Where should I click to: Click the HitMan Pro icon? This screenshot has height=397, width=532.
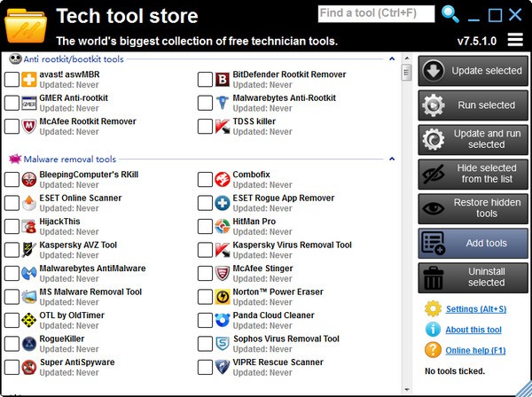[223, 226]
